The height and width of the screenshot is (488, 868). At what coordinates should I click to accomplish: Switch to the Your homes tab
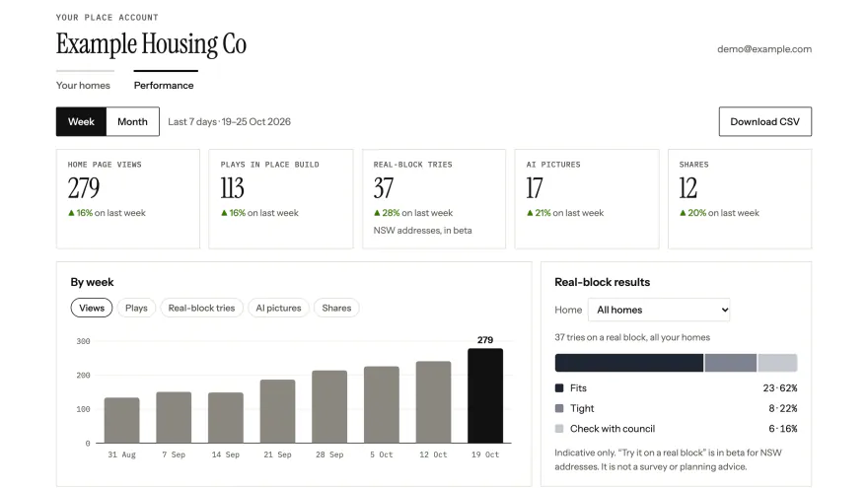[83, 85]
